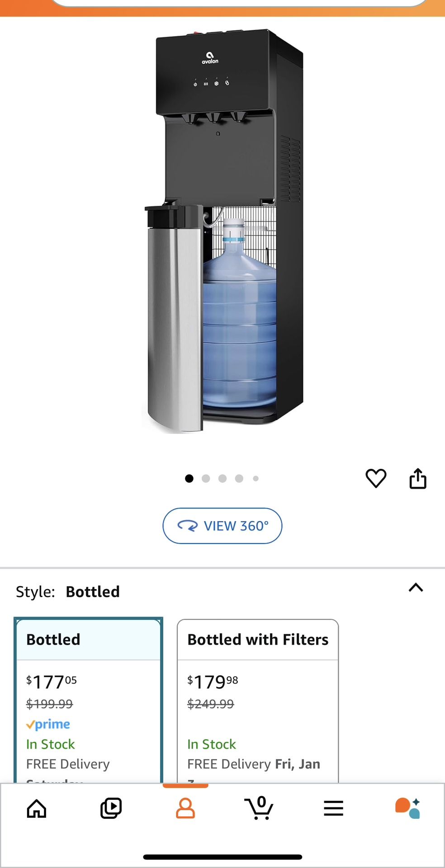Launch the Rufus AI assistant

pos(407,808)
